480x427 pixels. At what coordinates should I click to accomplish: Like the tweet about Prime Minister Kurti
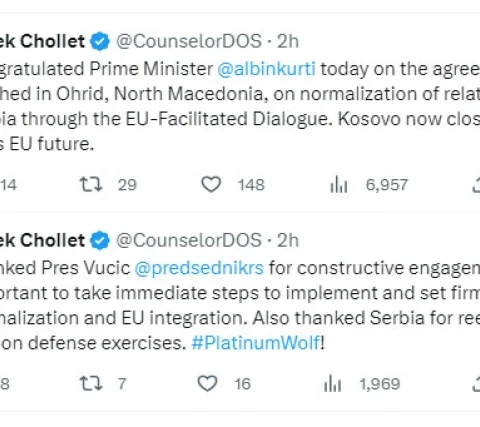211,184
